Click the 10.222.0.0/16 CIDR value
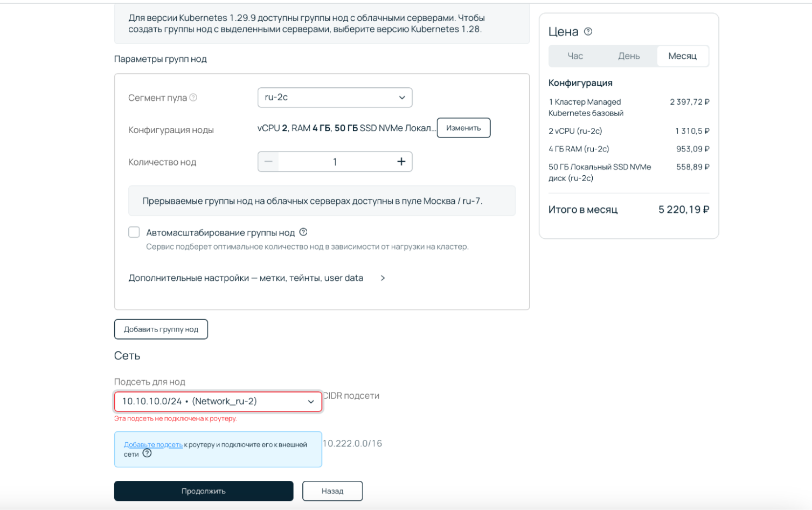 tap(352, 444)
